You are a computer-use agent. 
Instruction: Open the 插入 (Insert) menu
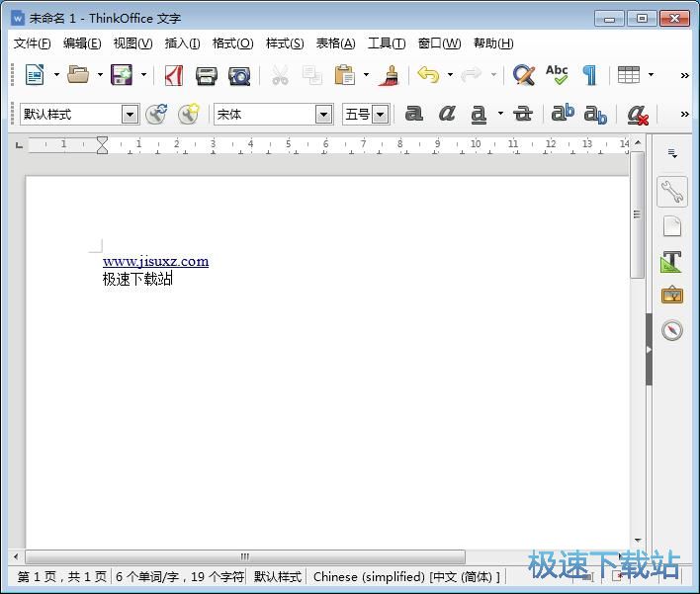[x=182, y=43]
